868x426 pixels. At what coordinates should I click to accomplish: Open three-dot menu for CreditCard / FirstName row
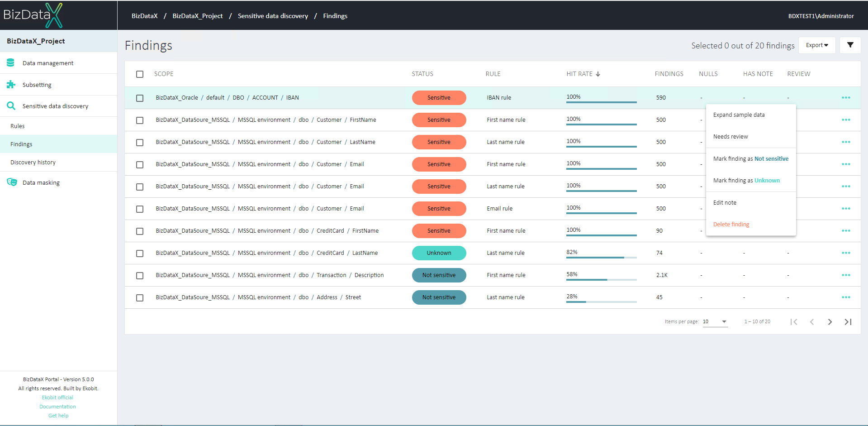point(846,231)
